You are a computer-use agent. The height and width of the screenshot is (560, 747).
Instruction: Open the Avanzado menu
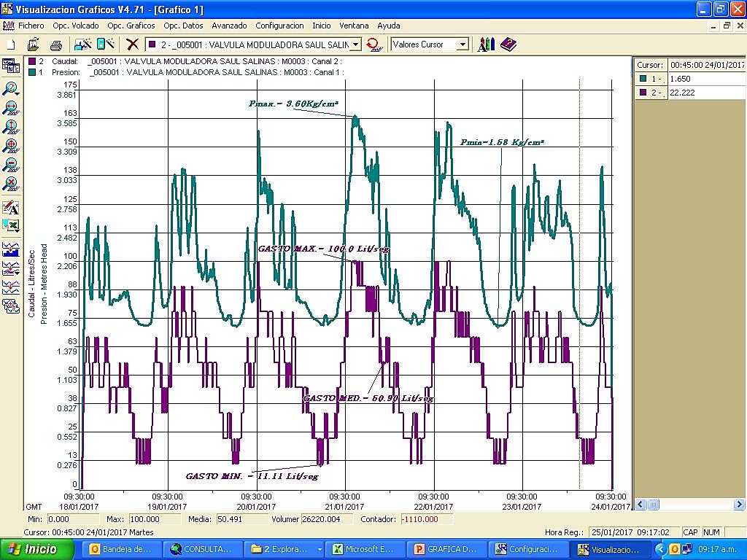(229, 26)
